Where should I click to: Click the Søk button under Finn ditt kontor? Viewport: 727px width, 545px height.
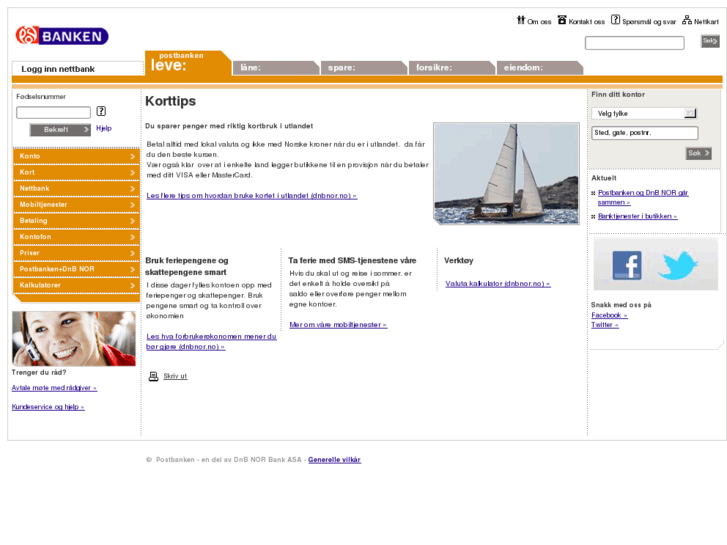[x=699, y=154]
